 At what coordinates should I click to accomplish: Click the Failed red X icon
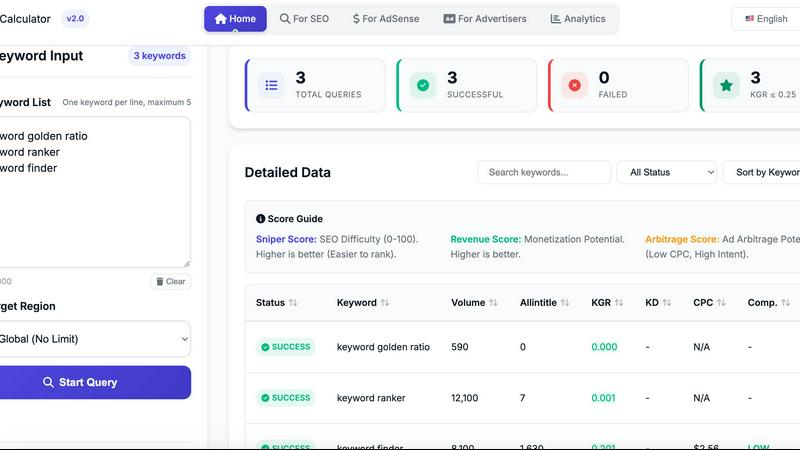(x=574, y=85)
